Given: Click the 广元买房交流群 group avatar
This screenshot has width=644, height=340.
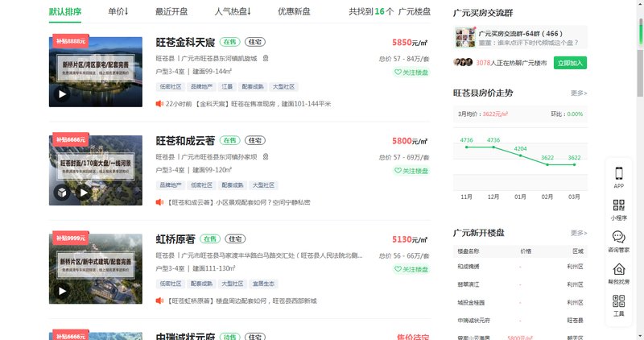Looking at the screenshot, I should pyautogui.click(x=465, y=37).
